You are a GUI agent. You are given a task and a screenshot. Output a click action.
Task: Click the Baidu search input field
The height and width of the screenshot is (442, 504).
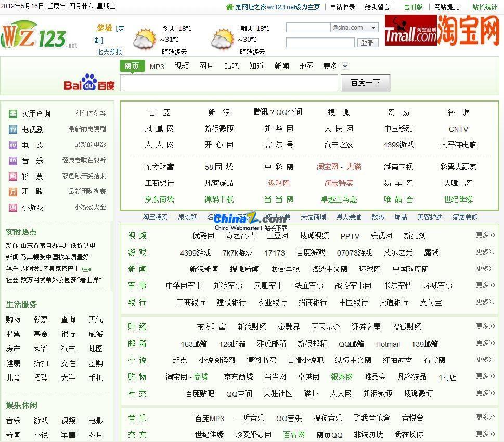click(x=229, y=83)
